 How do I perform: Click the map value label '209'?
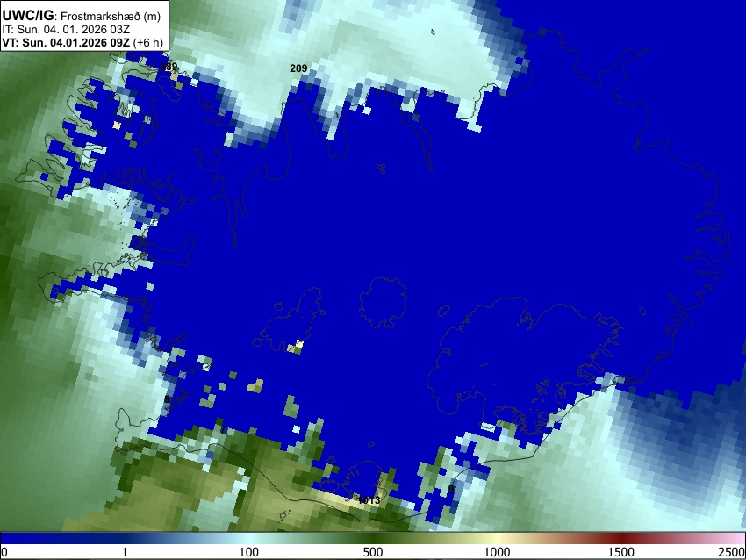[x=298, y=68]
